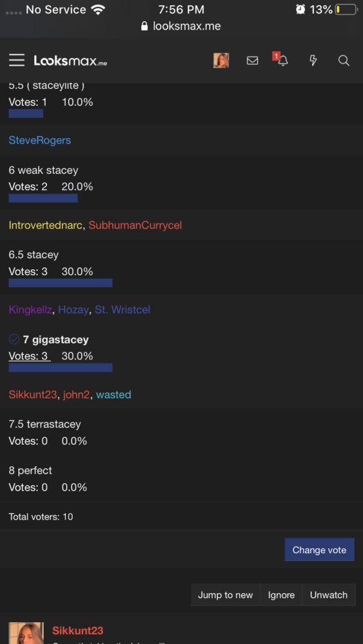Tap the lightning bolt what's new icon
Image resolution: width=363 pixels, height=644 pixels.
(313, 61)
